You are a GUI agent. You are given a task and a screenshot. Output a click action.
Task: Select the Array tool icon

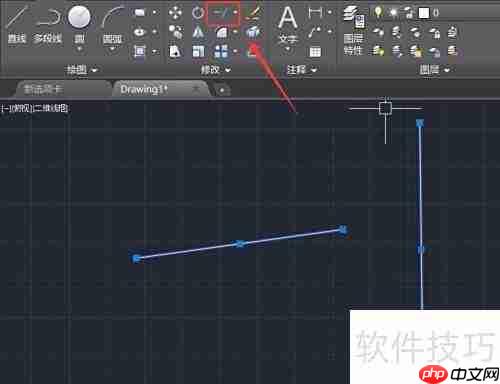[x=221, y=51]
